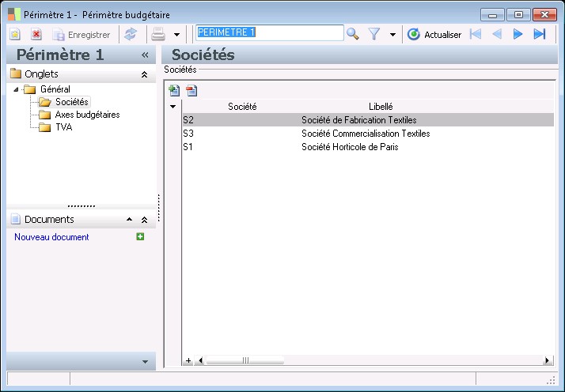
Task: Click the magnifying glass search icon
Action: tap(352, 34)
